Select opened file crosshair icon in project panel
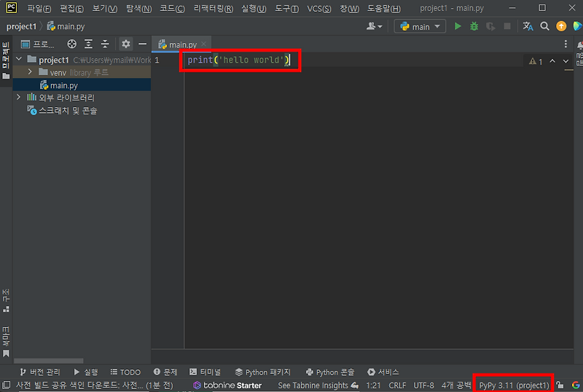This screenshot has width=583, height=392. (71, 44)
